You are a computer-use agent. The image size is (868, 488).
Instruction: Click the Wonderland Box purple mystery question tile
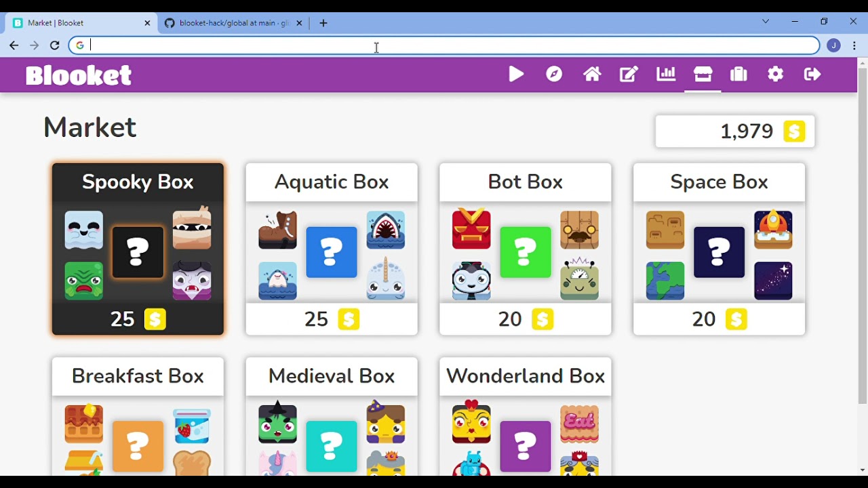pyautogui.click(x=526, y=446)
